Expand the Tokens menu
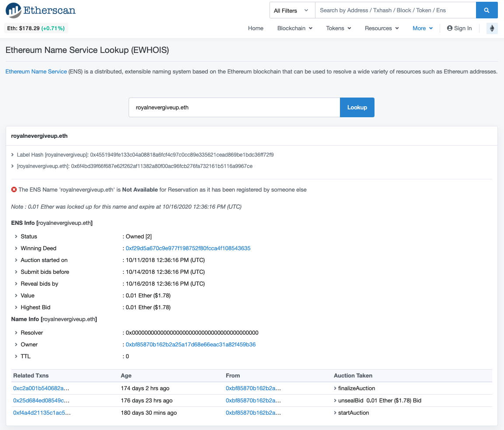The image size is (504, 430). coord(338,28)
